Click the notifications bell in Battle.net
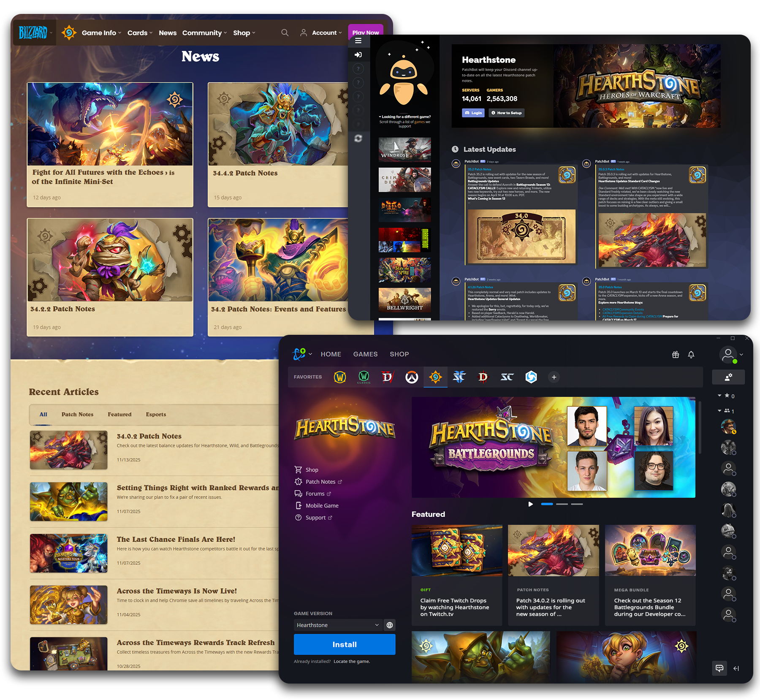760x700 pixels. click(x=691, y=355)
